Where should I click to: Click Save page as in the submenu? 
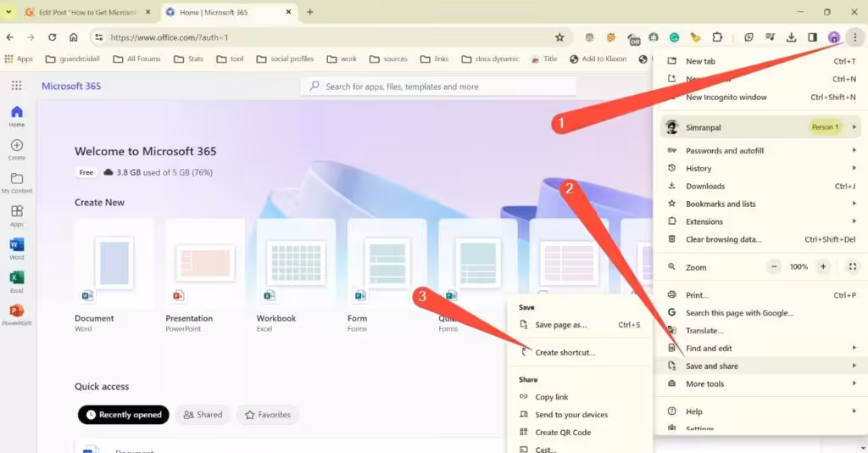[x=580, y=325]
